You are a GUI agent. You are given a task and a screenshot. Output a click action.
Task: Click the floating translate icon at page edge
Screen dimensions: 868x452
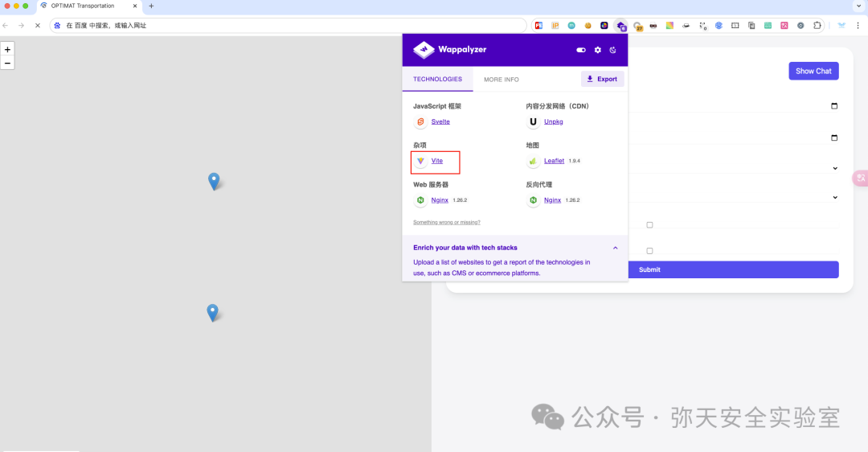(860, 178)
